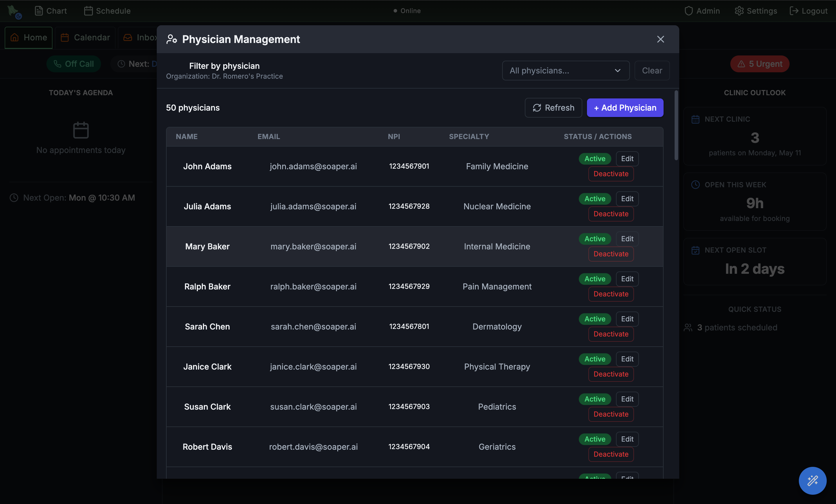Open the Schedule menu item
836x504 pixels.
[107, 11]
